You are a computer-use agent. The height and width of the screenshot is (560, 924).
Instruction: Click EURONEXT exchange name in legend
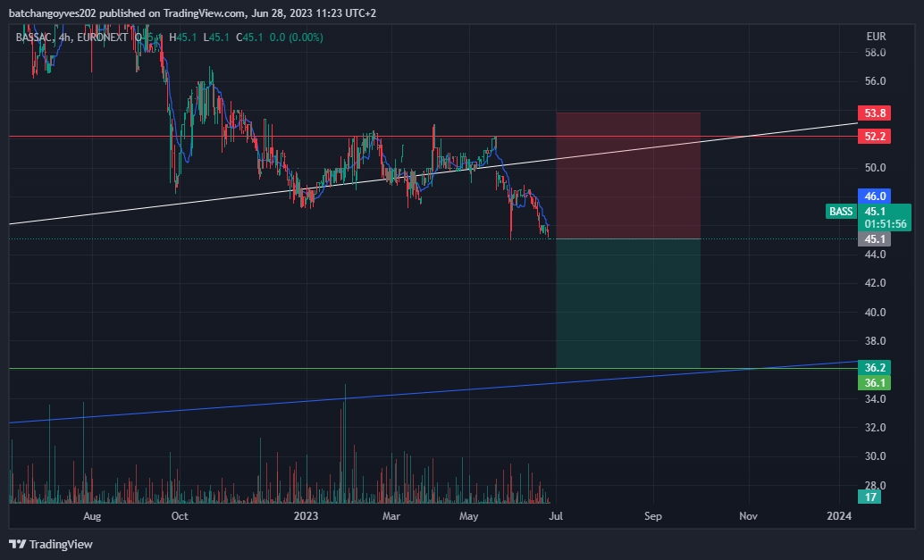click(x=103, y=38)
